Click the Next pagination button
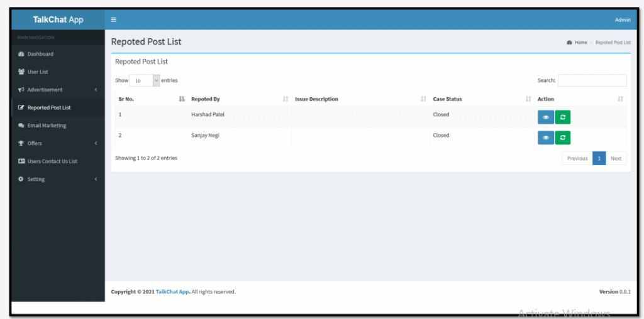 pyautogui.click(x=616, y=158)
